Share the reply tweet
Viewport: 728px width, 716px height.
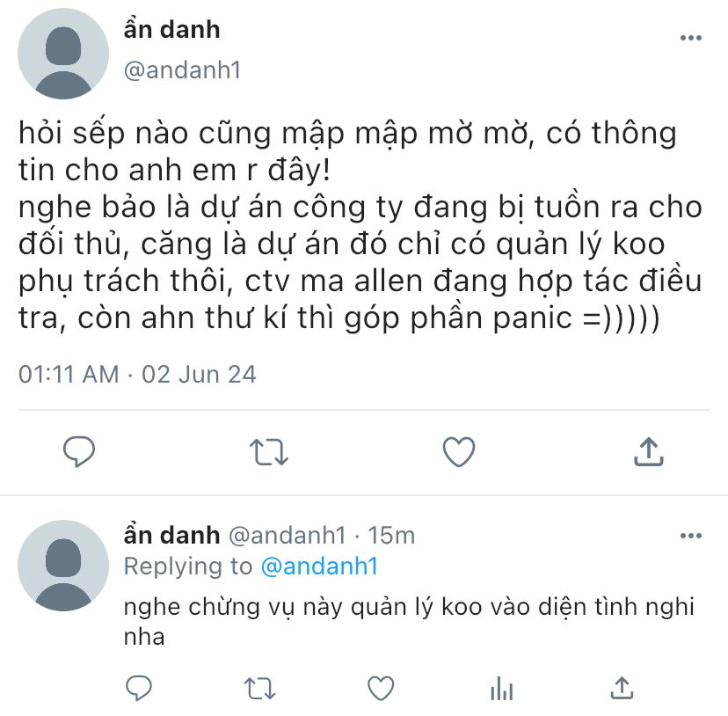pyautogui.click(x=622, y=688)
